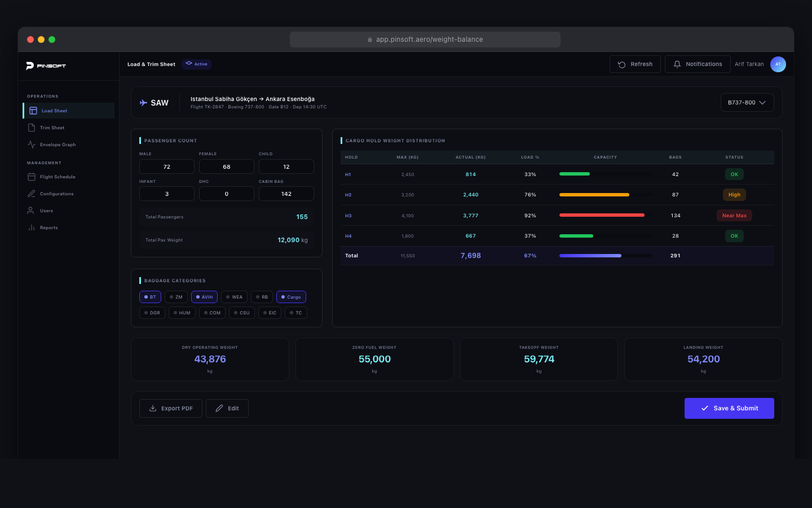The image size is (812, 508).
Task: Enable the DGR baggage category chip
Action: point(152,313)
